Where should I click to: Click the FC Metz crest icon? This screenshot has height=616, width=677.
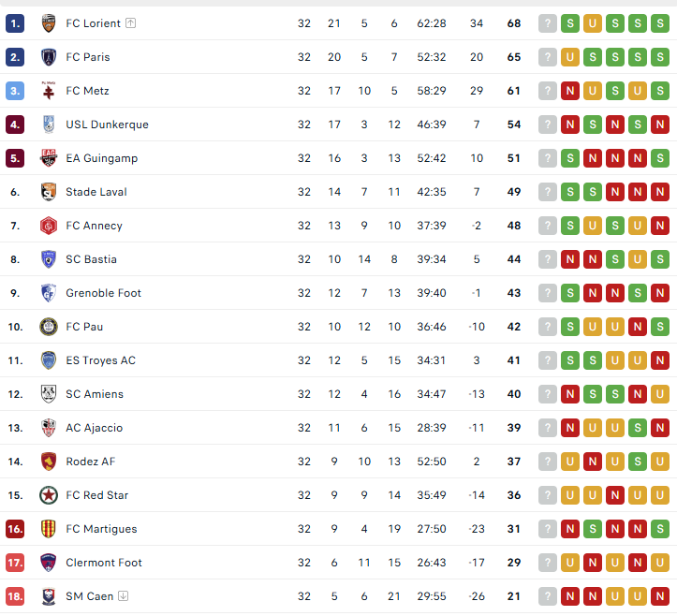[49, 91]
